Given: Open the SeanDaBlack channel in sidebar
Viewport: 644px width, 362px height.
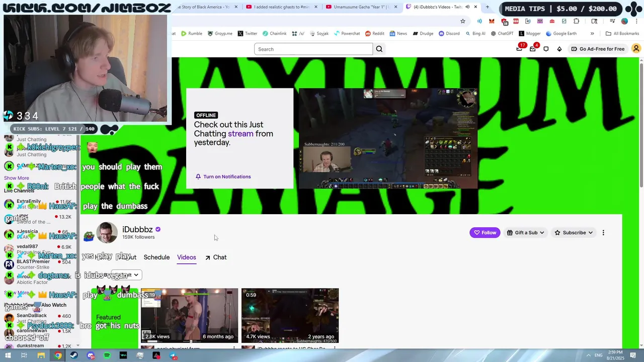Looking at the screenshot, I should [39, 318].
